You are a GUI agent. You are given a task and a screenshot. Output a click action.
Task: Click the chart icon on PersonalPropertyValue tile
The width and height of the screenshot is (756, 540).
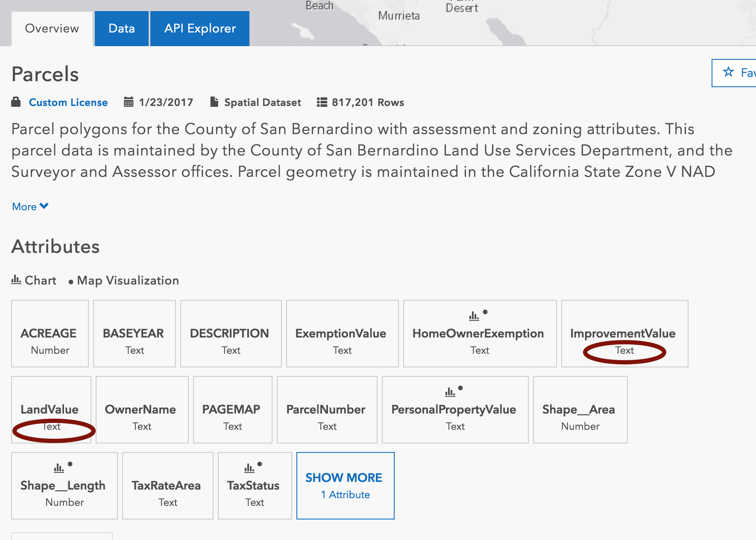point(450,392)
